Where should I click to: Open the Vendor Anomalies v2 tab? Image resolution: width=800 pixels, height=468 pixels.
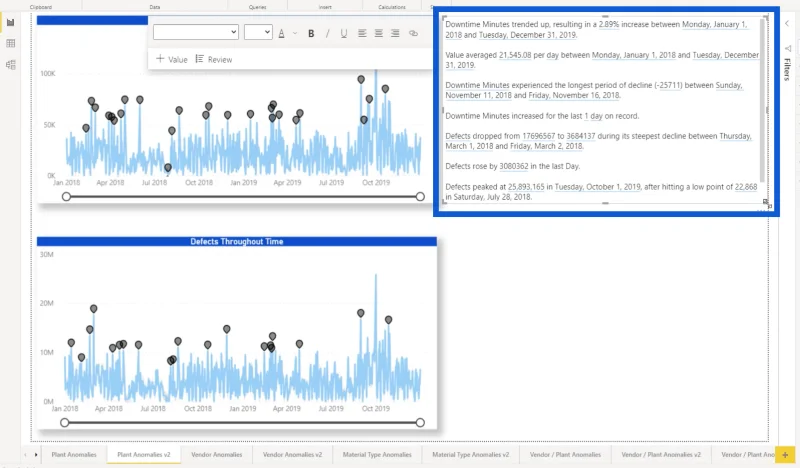click(292, 454)
